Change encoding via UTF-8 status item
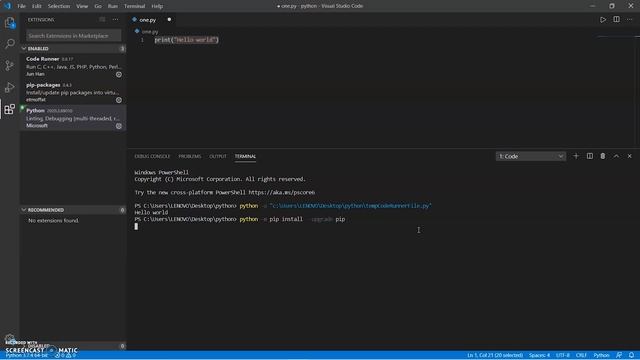 (x=562, y=356)
